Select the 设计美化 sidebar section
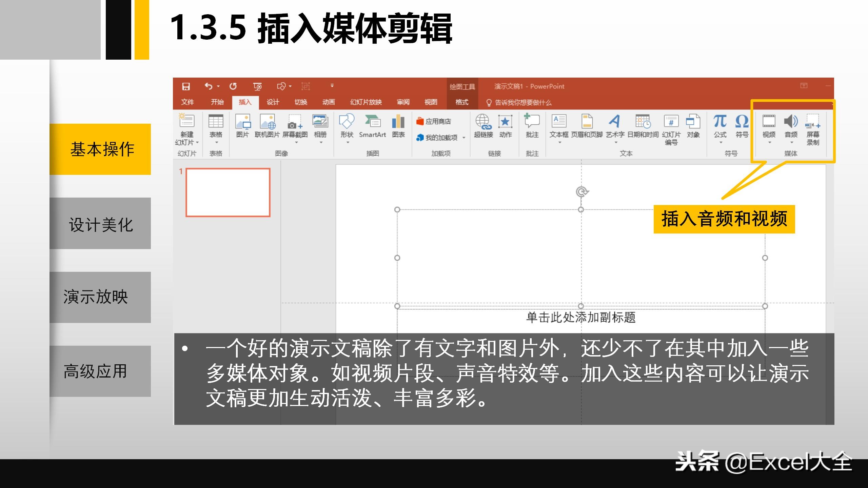Image resolution: width=868 pixels, height=488 pixels. [x=100, y=224]
